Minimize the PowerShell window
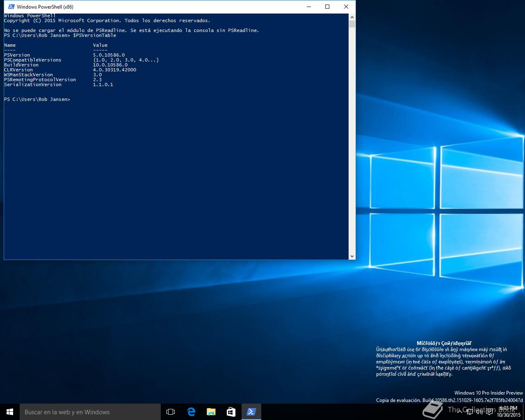 point(308,7)
